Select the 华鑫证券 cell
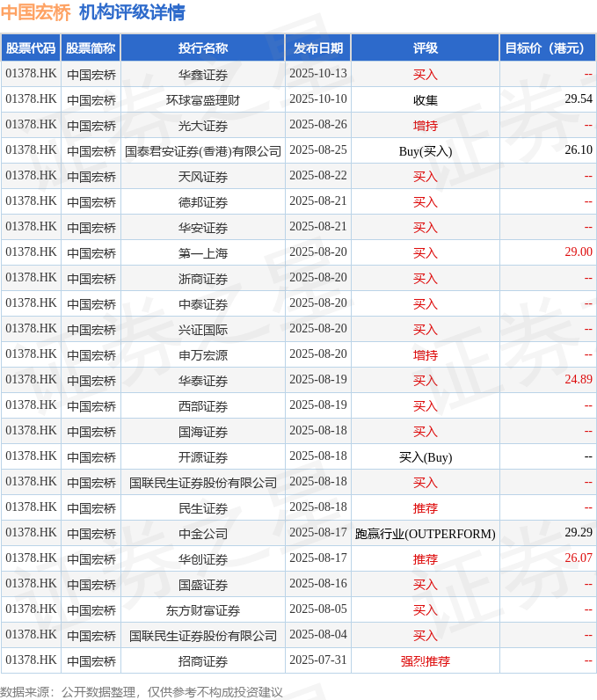Viewport: 597px width, 700px height. (203, 74)
